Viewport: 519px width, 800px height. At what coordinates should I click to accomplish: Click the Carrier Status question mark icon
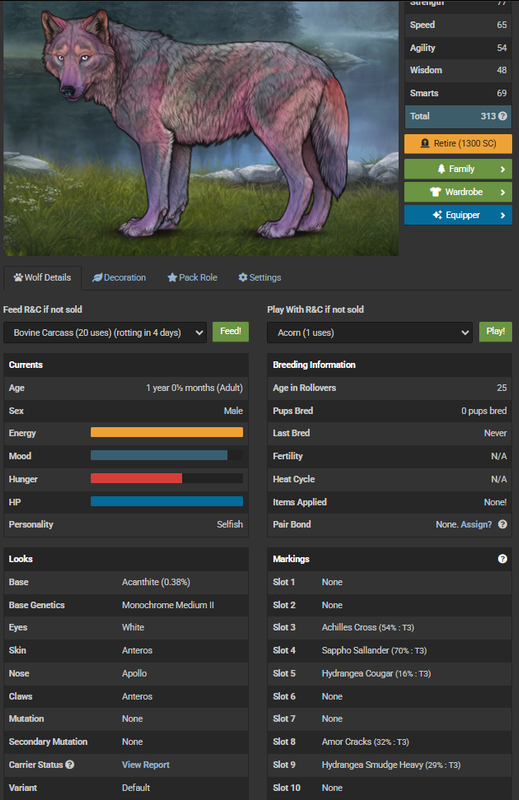[x=70, y=764]
